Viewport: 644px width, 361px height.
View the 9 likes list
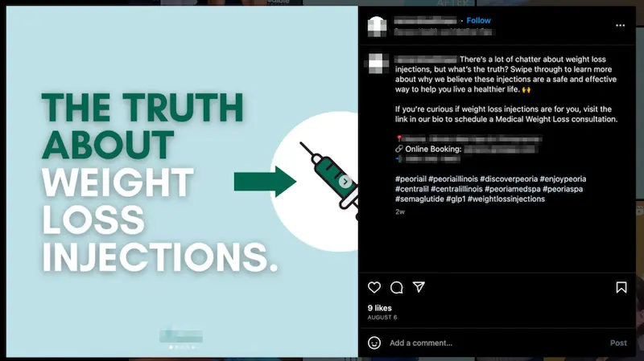click(x=379, y=308)
